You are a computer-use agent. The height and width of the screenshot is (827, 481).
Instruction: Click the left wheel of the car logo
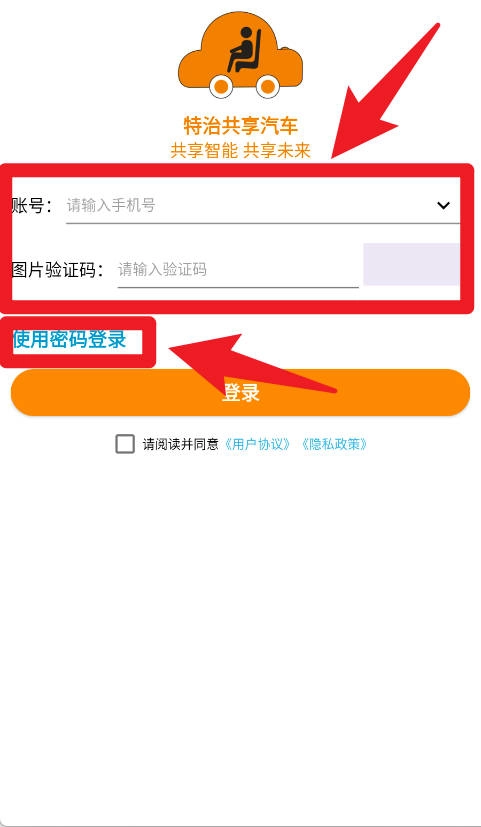[x=222, y=86]
